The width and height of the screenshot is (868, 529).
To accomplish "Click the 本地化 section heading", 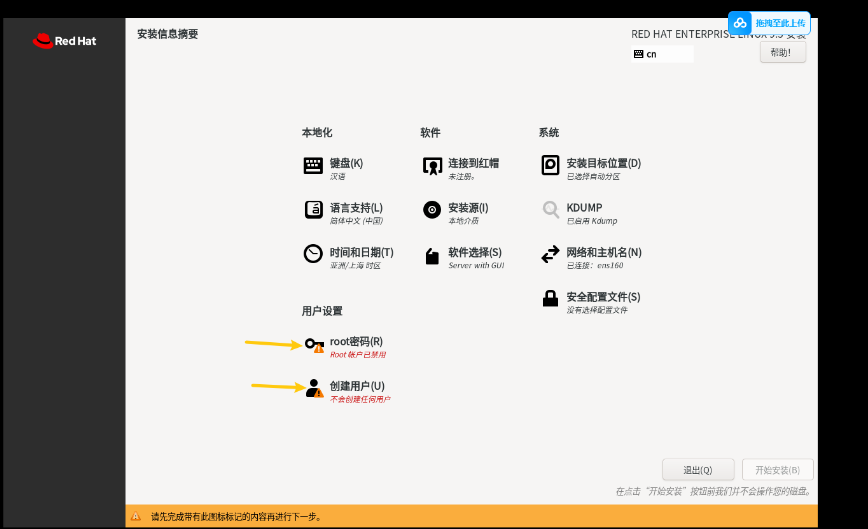I will tap(317, 132).
